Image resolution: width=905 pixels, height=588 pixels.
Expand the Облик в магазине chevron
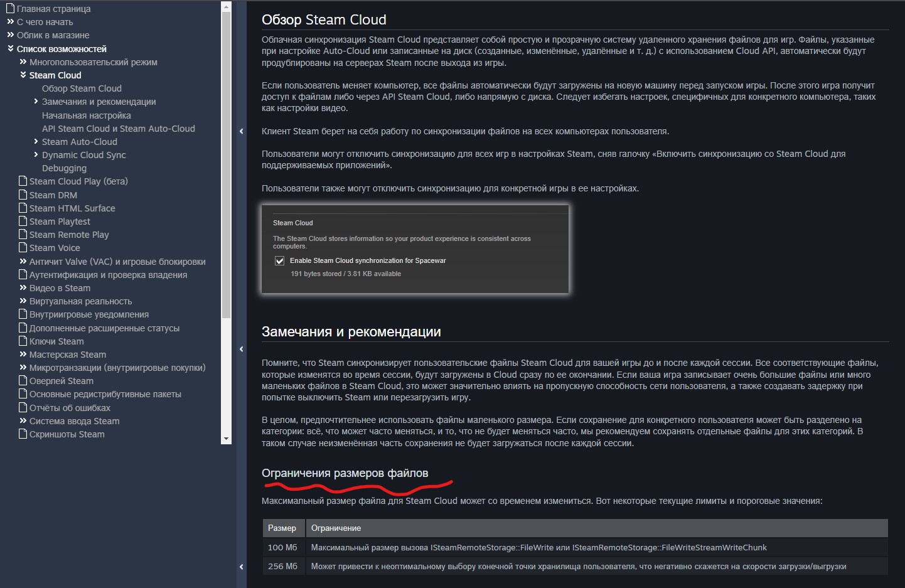coord(10,35)
